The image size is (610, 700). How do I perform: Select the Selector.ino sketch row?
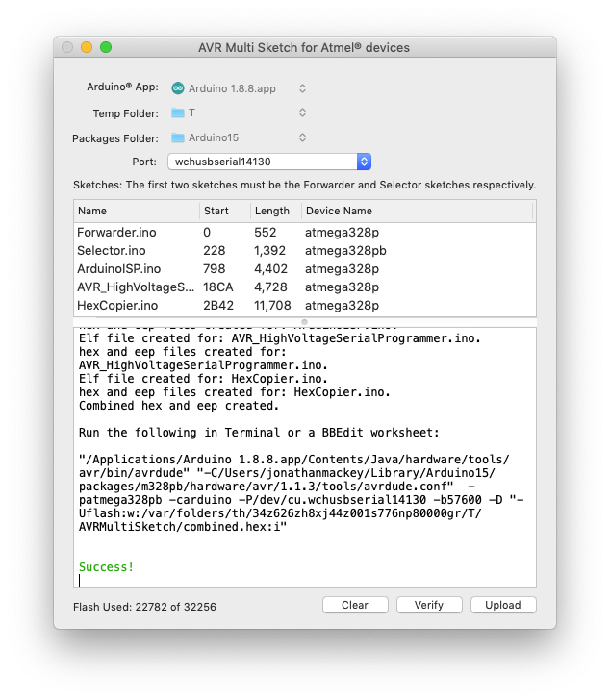[305, 250]
